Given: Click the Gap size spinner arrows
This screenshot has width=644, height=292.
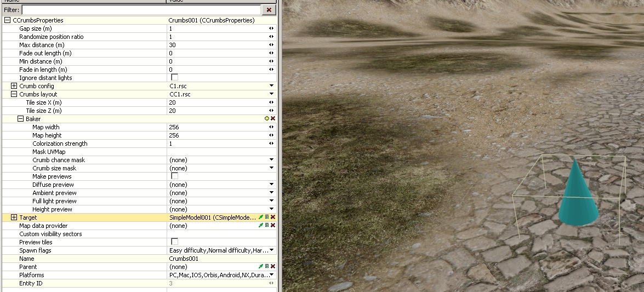Looking at the screenshot, I should tap(271, 28).
